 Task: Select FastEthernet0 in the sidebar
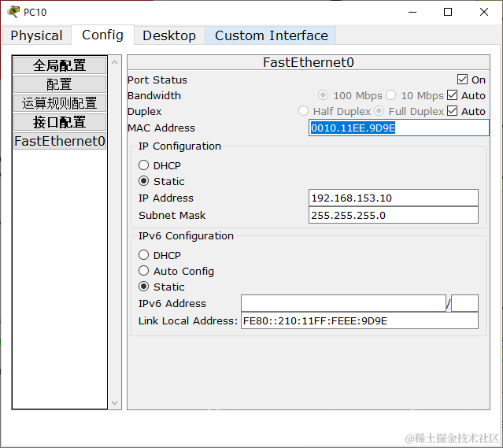click(59, 141)
